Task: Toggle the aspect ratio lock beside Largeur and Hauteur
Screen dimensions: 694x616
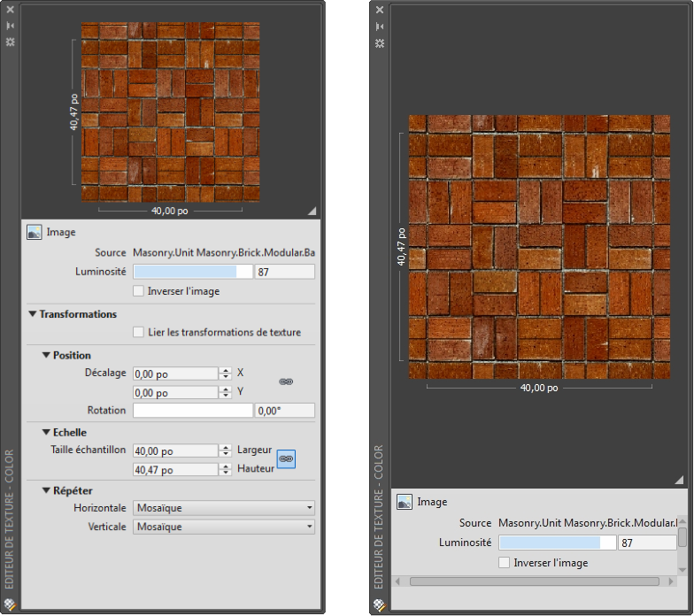Action: 286,459
